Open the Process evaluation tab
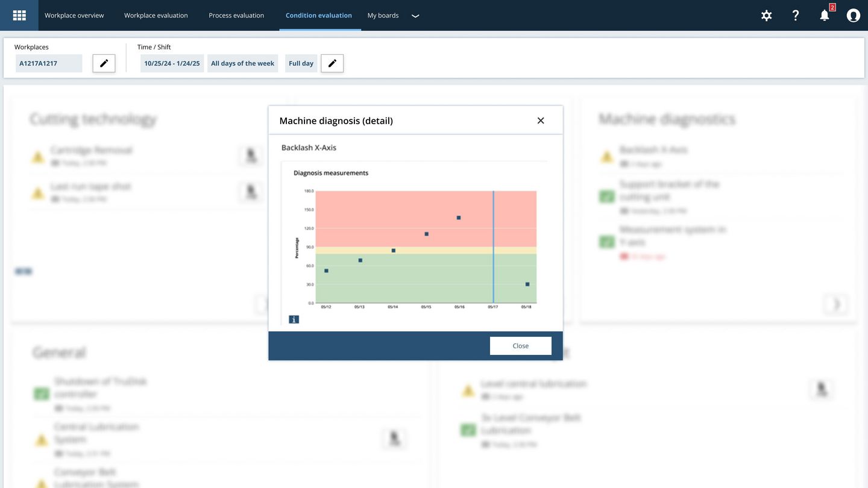Image resolution: width=868 pixels, height=488 pixels. coord(236,16)
